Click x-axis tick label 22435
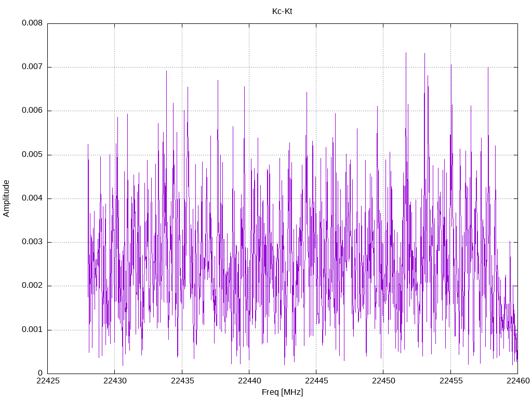 pyautogui.click(x=182, y=381)
